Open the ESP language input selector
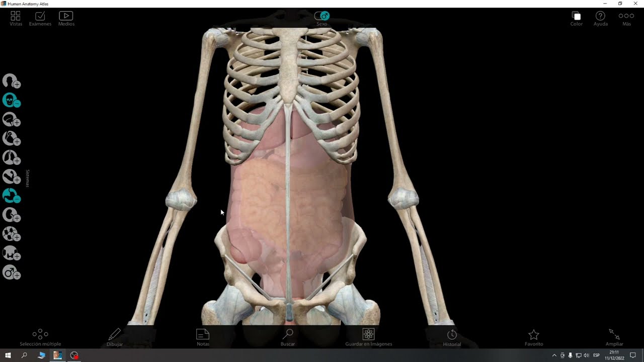Image resolution: width=644 pixels, height=362 pixels. point(596,355)
